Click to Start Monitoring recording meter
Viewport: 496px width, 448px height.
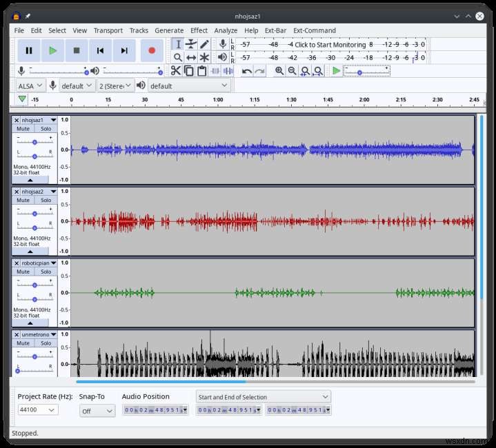[x=331, y=44]
